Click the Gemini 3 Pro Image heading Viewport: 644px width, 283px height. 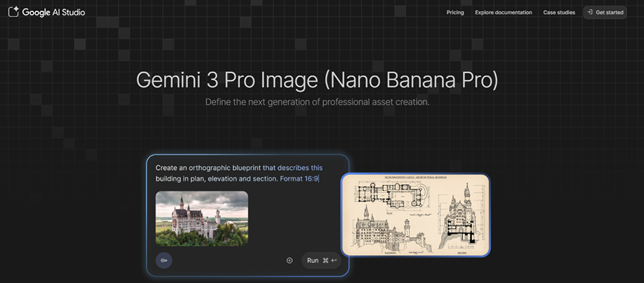(317, 80)
